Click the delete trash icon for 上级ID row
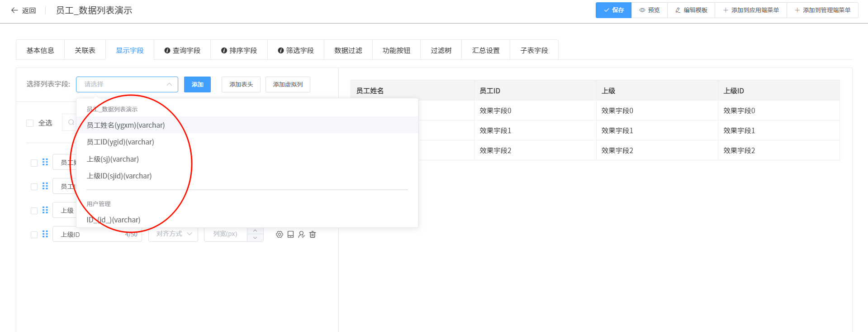The height and width of the screenshot is (332, 868). coord(313,234)
